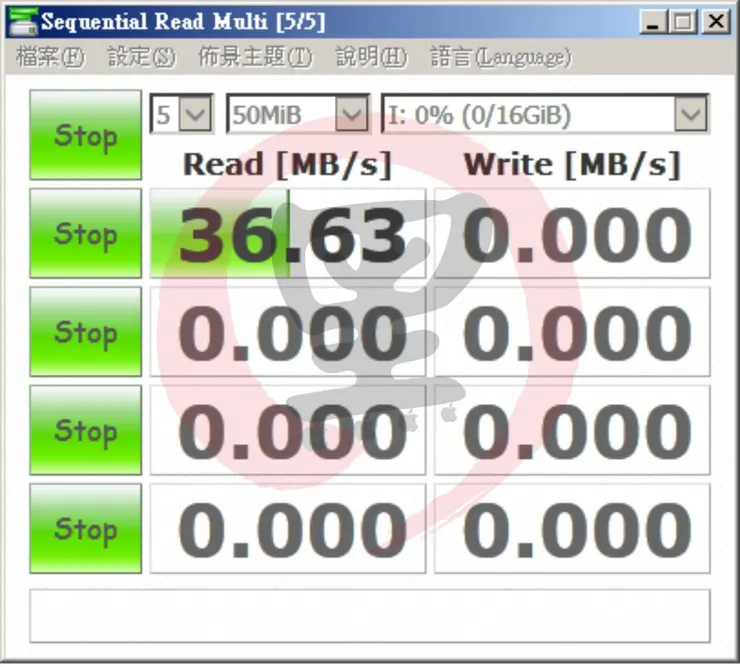Click the CrystalDiskMark app icon in title bar
The width and height of the screenshot is (740, 667).
[23, 21]
